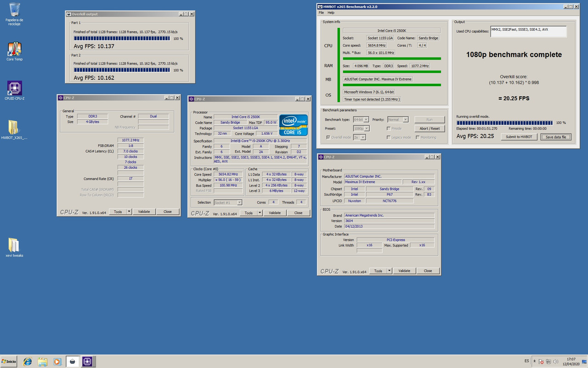
Task: Open Windows Explorer from the taskbar
Action: point(43,362)
